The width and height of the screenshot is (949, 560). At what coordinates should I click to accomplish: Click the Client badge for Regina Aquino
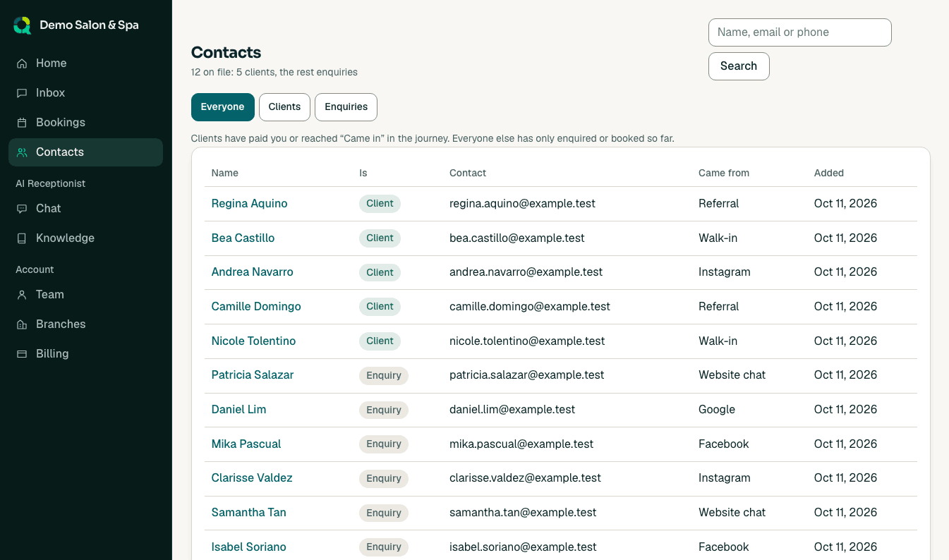coord(380,204)
